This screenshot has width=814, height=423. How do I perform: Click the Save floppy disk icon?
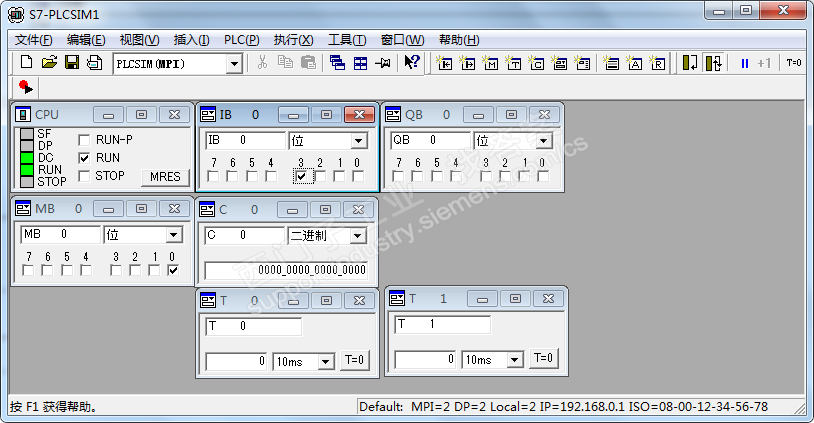(72, 63)
